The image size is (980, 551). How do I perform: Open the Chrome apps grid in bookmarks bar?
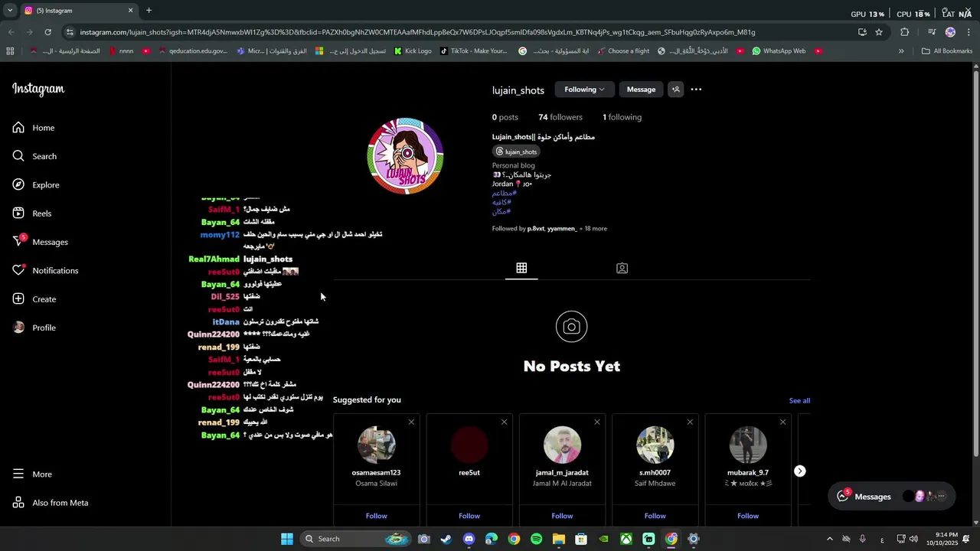click(x=10, y=51)
